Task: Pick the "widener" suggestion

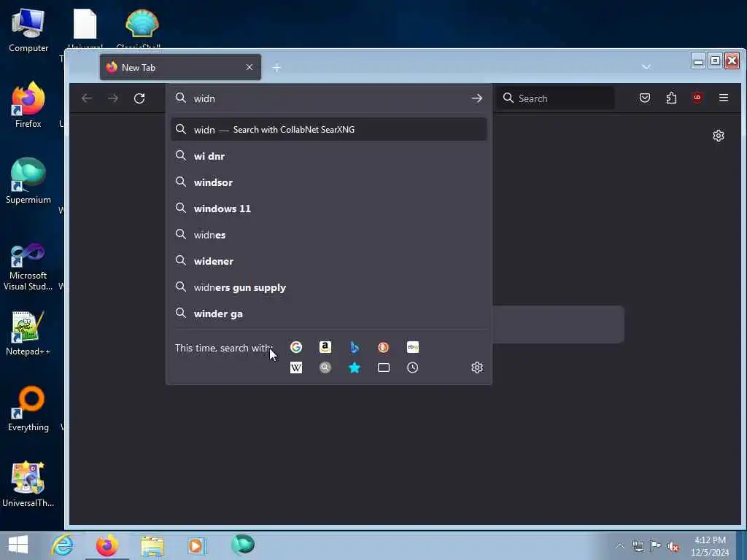Action: pos(329,261)
